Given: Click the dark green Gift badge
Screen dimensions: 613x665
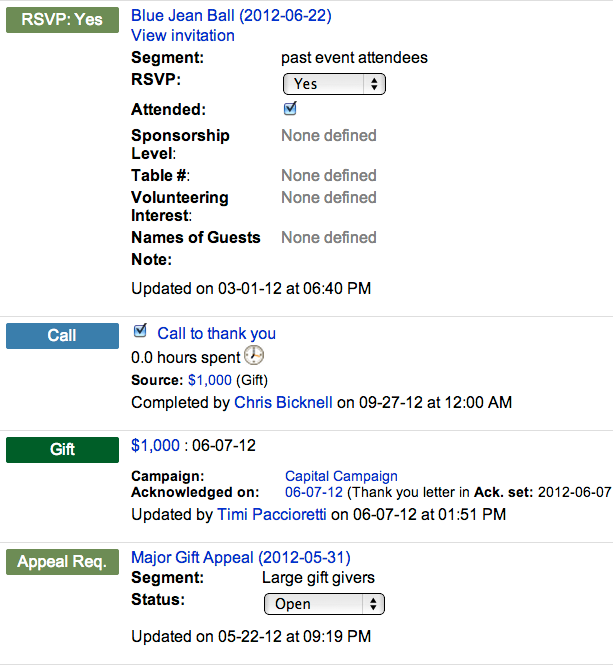Looking at the screenshot, I should [x=62, y=450].
